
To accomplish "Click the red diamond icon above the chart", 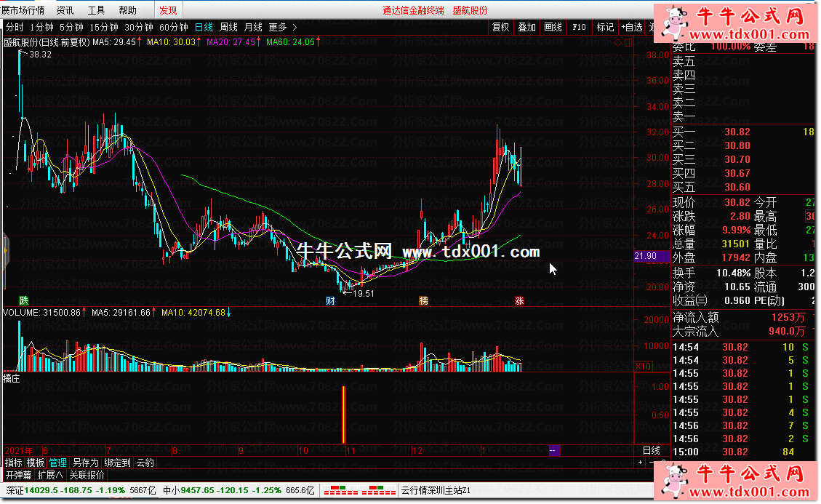I will (x=617, y=42).
